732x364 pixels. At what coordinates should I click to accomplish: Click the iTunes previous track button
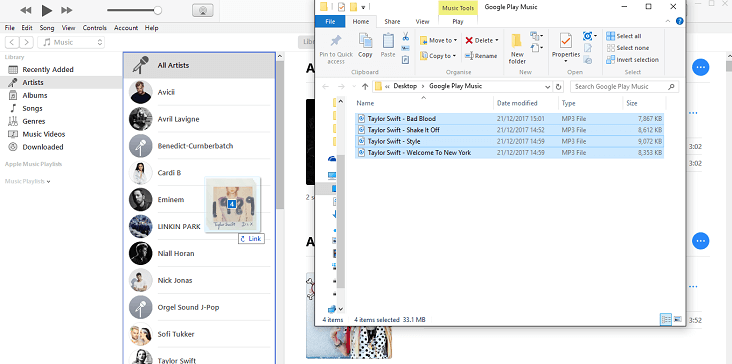pos(26,10)
